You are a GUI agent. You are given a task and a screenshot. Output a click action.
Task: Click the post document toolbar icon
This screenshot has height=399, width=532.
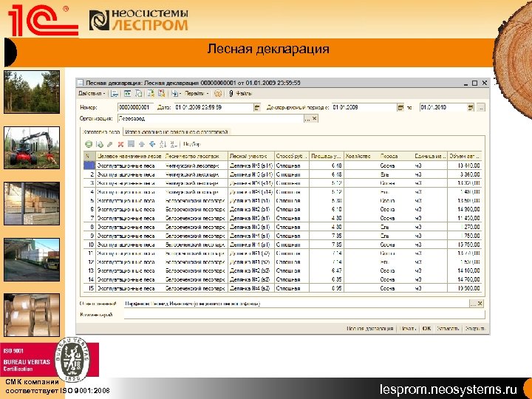click(x=127, y=93)
